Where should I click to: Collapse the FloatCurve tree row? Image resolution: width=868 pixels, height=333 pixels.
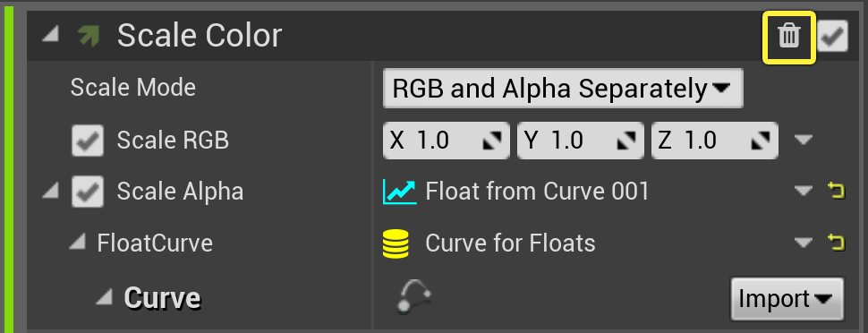[79, 242]
